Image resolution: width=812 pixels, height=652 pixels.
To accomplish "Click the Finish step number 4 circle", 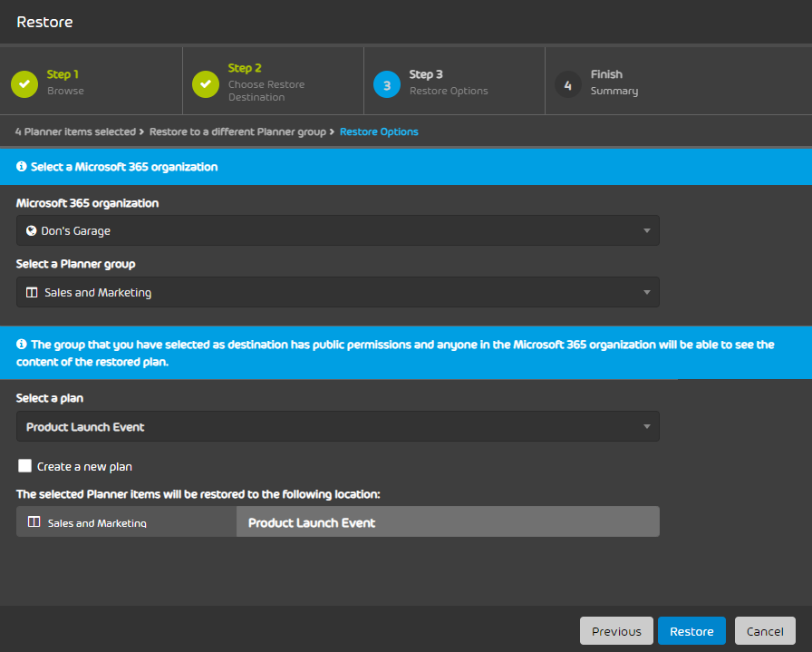I will [568, 84].
